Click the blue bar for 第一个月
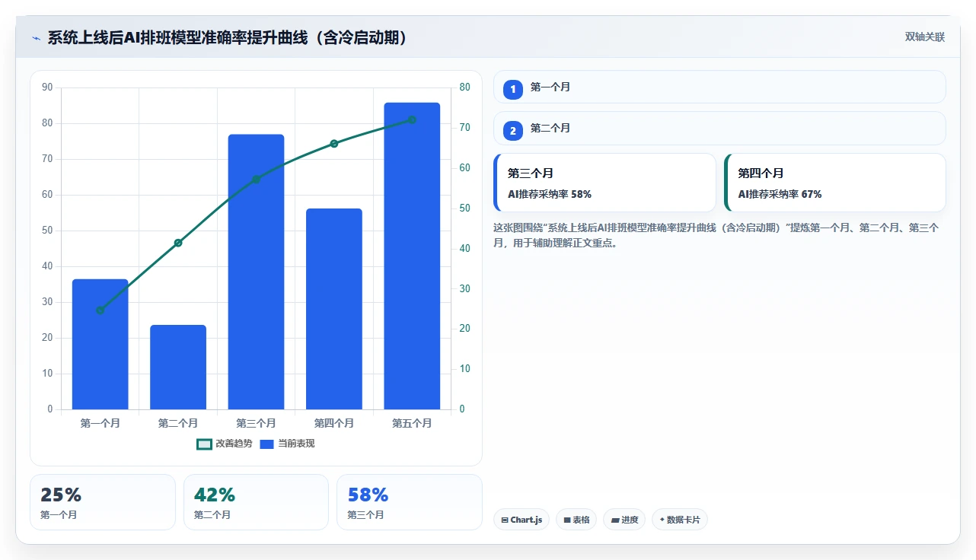 coord(100,345)
